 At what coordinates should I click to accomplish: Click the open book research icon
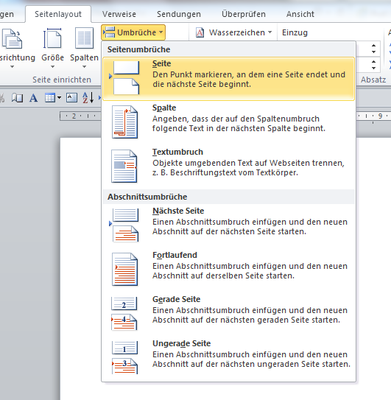(x=17, y=98)
